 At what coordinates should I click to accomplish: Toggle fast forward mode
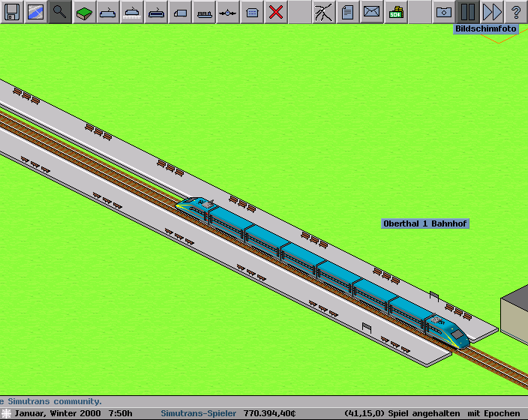492,11
